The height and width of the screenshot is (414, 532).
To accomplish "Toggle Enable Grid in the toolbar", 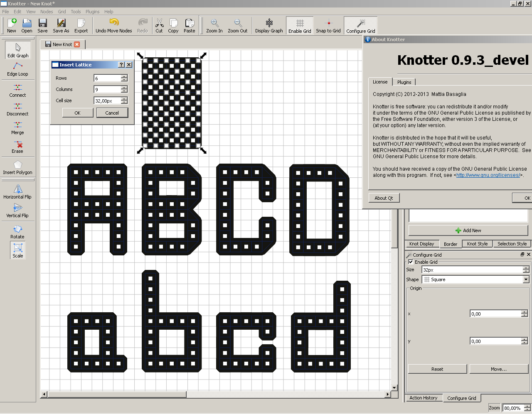I will [300, 25].
